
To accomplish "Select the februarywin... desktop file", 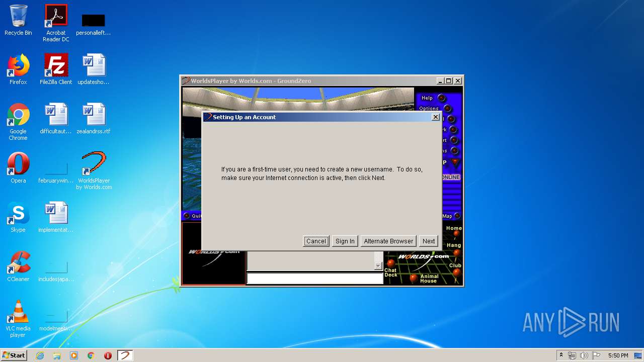I will (56, 171).
